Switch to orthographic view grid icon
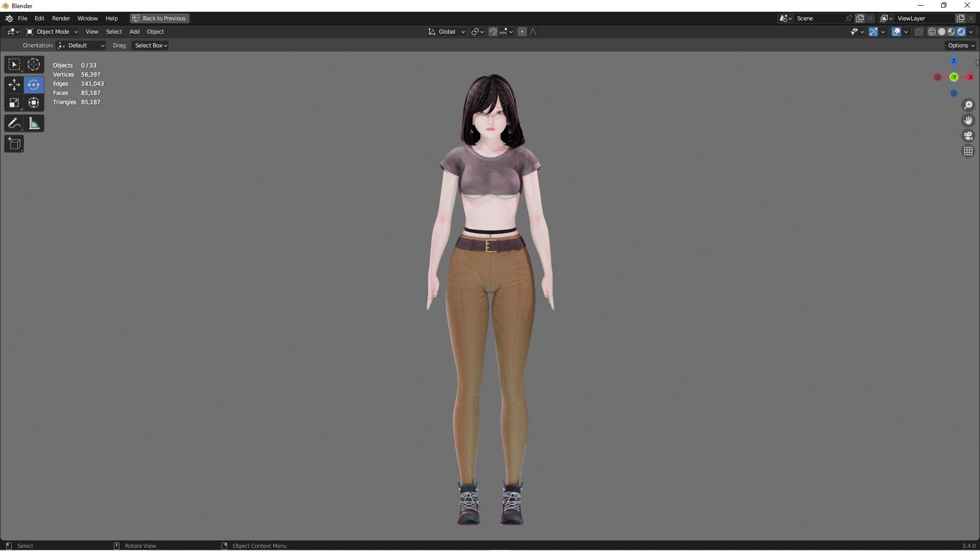The height and width of the screenshot is (551, 980). (968, 152)
